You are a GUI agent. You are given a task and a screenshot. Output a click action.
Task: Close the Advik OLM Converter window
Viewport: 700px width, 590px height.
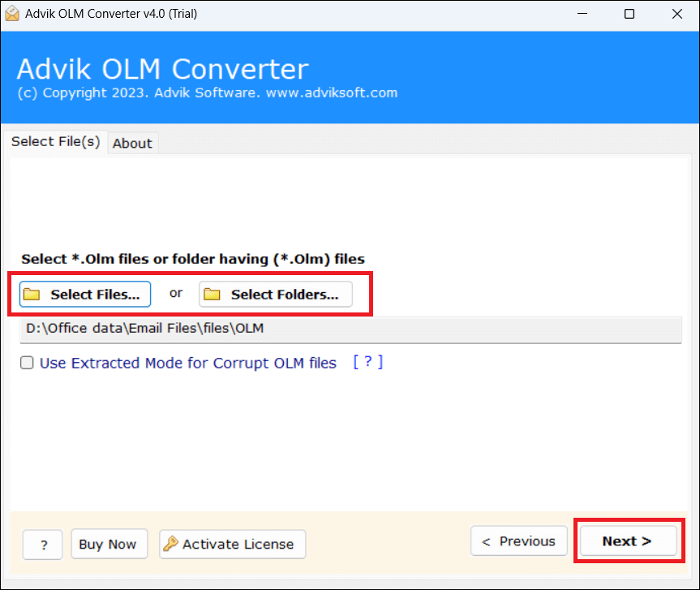(676, 14)
